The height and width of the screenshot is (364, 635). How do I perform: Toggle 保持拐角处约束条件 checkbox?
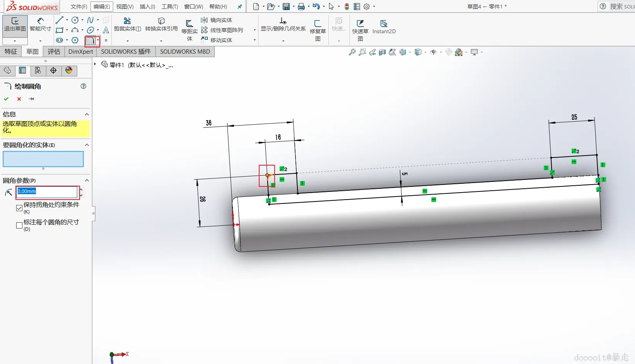[19, 208]
